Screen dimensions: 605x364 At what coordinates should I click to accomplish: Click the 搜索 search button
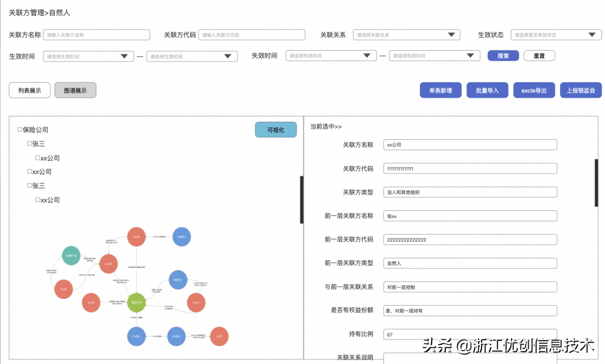click(x=502, y=55)
